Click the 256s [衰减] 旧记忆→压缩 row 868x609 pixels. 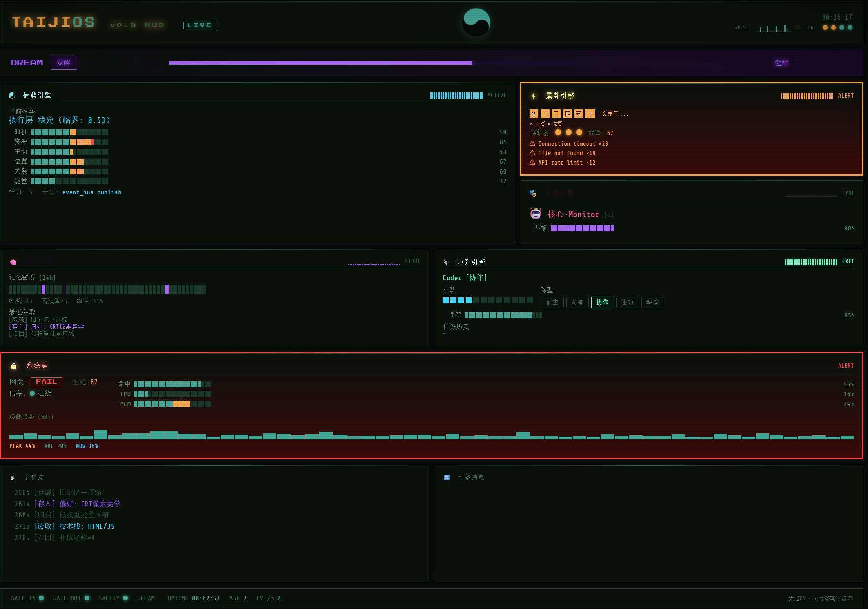click(x=58, y=493)
